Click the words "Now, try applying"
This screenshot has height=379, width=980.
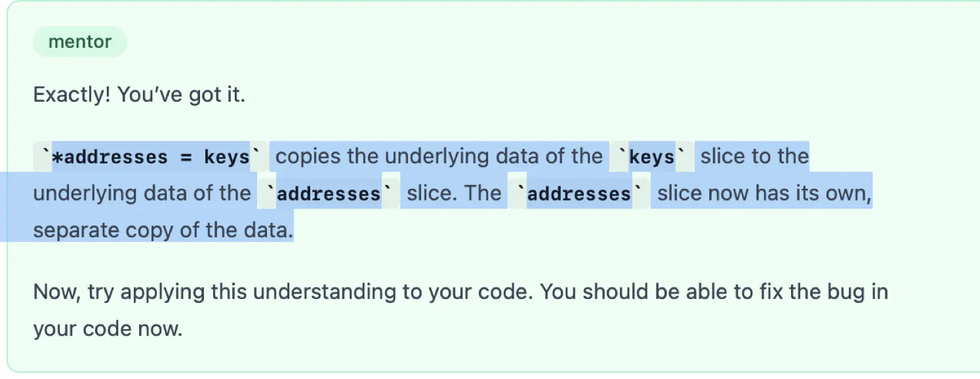[120, 292]
